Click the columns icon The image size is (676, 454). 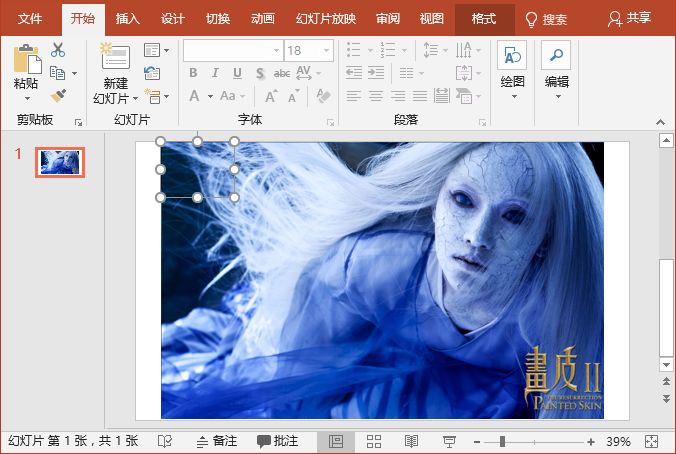coord(407,73)
